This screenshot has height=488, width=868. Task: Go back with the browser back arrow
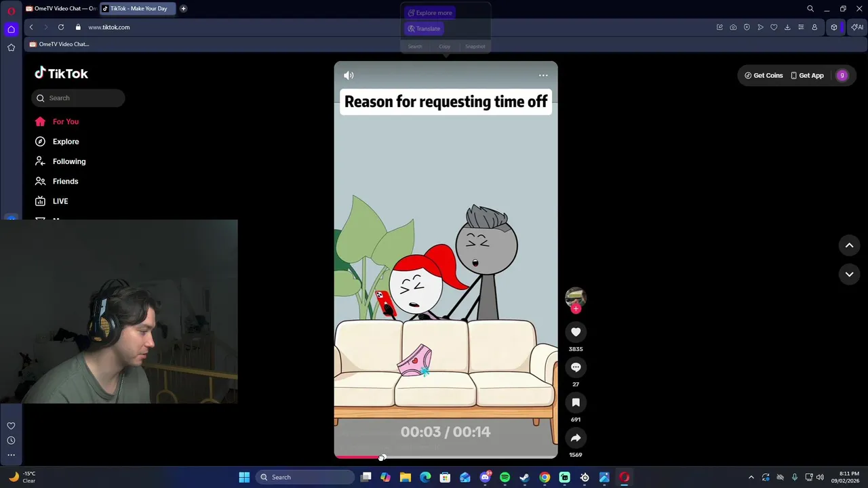(x=31, y=27)
